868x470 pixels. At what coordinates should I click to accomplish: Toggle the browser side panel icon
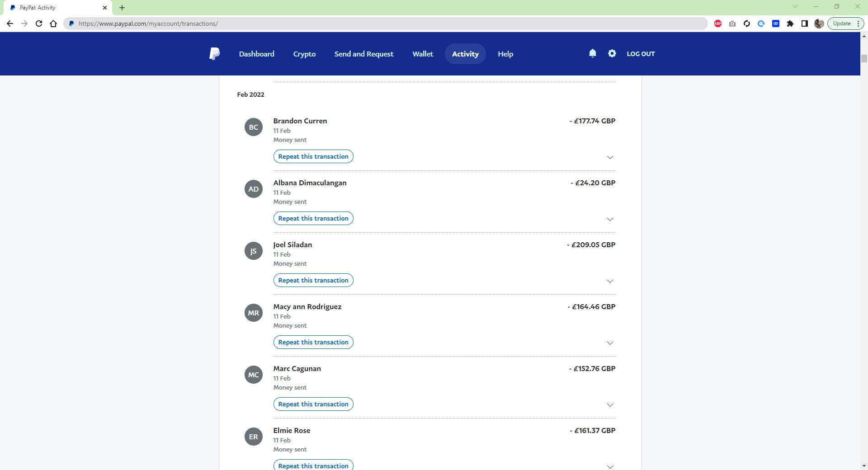[x=804, y=23]
